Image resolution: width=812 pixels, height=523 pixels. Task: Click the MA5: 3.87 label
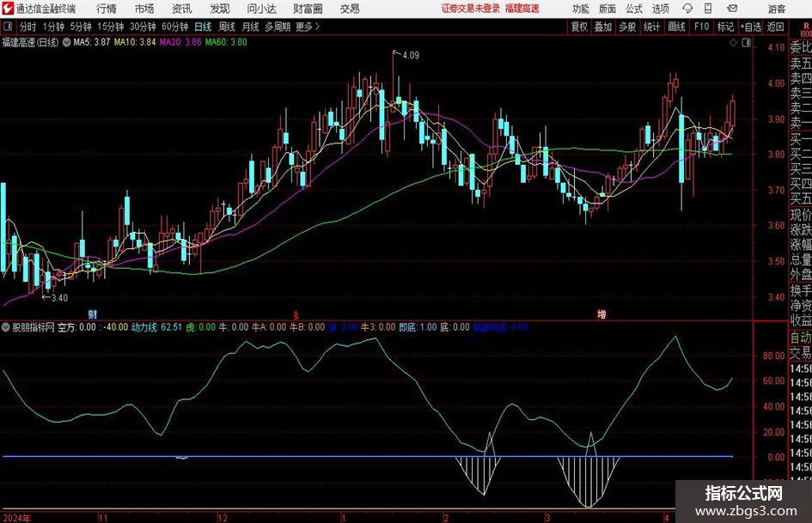[92, 42]
